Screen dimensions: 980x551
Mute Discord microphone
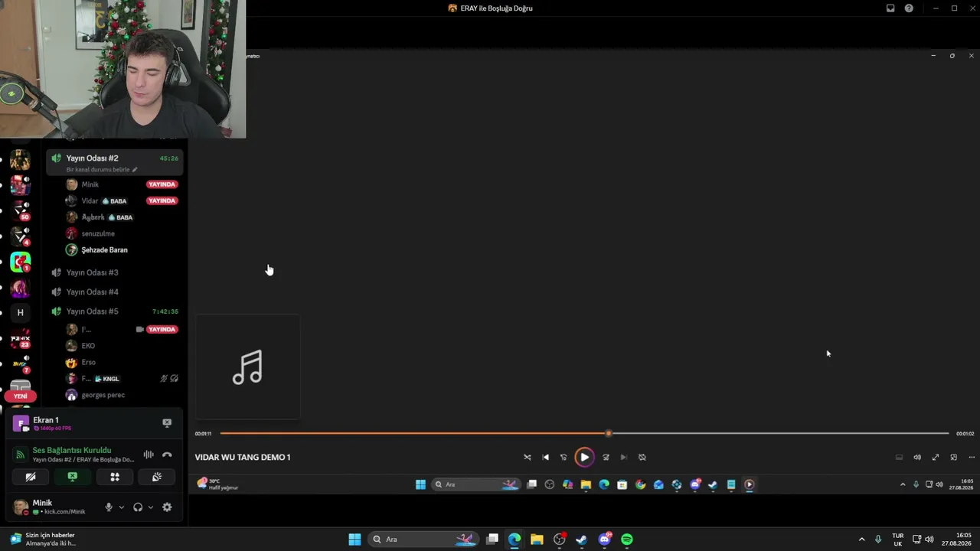coord(109,507)
